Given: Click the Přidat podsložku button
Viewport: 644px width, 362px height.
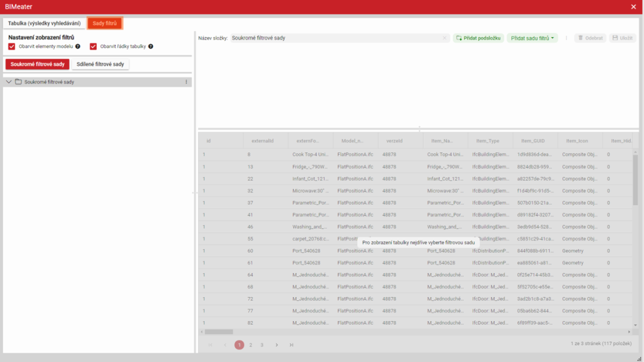Looking at the screenshot, I should pos(478,38).
